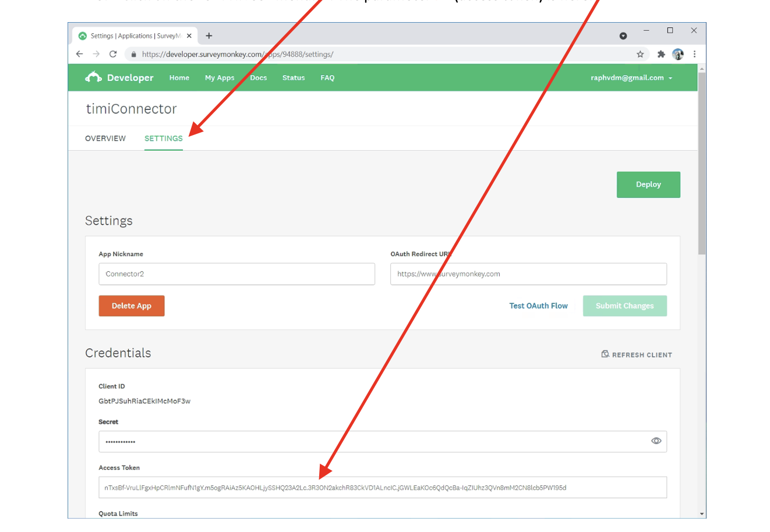The width and height of the screenshot is (770, 532).
Task: Open the browser extensions puzzle icon
Action: [661, 54]
